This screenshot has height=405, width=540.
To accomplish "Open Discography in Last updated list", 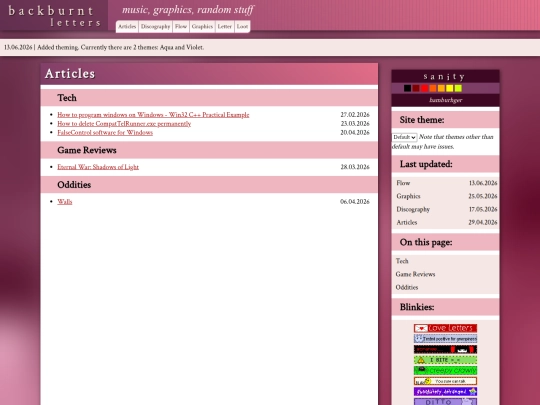I will pyautogui.click(x=413, y=209).
